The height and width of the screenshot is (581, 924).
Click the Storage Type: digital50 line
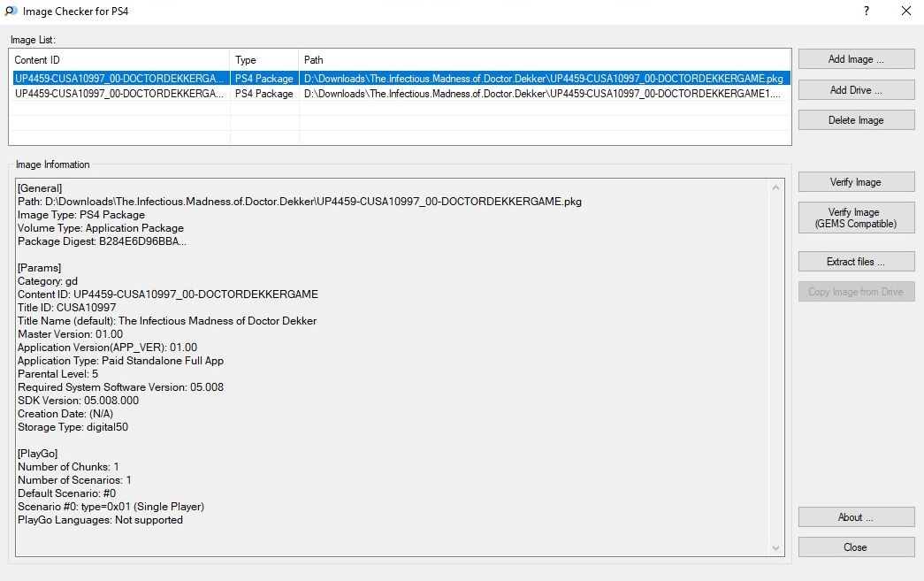[73, 426]
